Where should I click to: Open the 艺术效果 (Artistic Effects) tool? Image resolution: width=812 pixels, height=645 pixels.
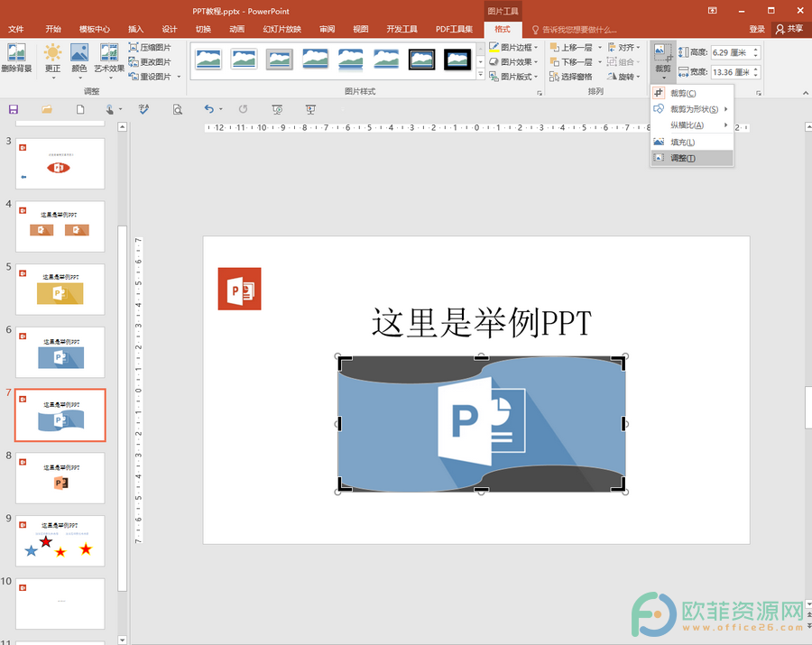(x=109, y=61)
